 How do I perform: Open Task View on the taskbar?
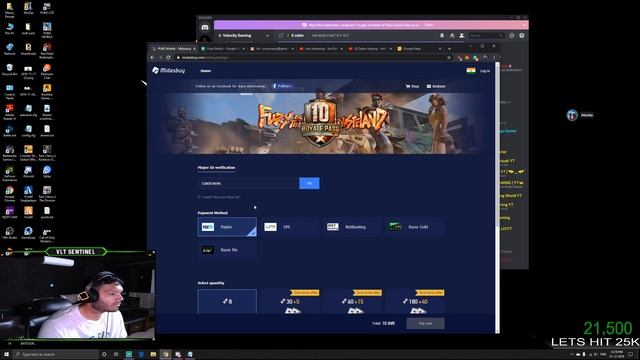click(116, 354)
